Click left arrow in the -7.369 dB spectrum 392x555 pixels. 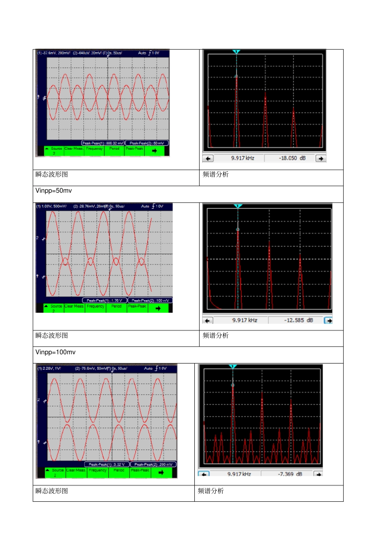pos(204,474)
